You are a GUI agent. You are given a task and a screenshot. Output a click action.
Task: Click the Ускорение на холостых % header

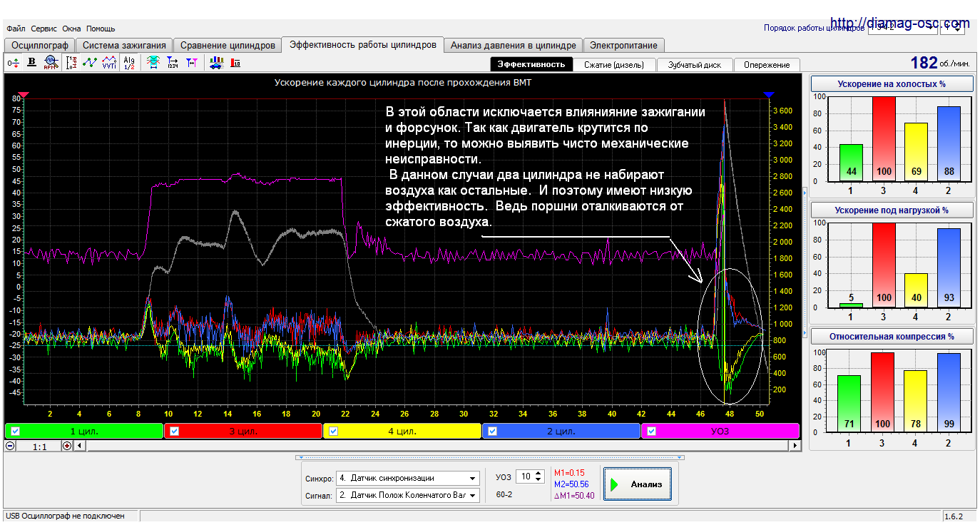(892, 83)
